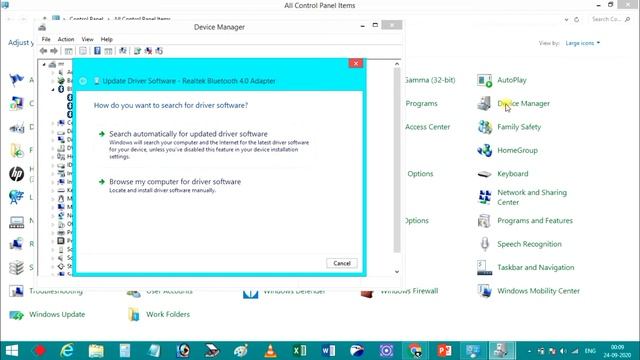
Task: Open Work Folders icon in Control Panel
Action: pos(133,314)
